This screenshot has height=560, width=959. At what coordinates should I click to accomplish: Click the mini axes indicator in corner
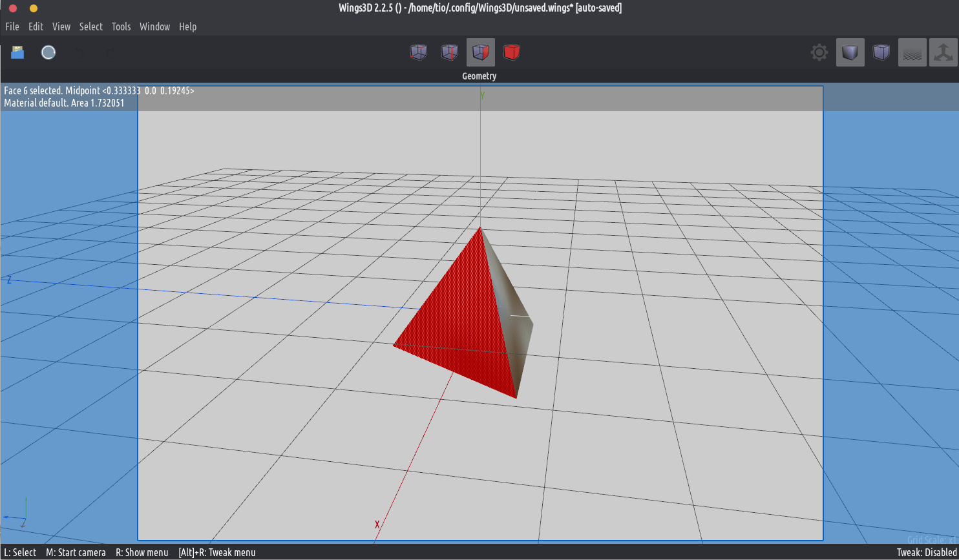[x=16, y=512]
